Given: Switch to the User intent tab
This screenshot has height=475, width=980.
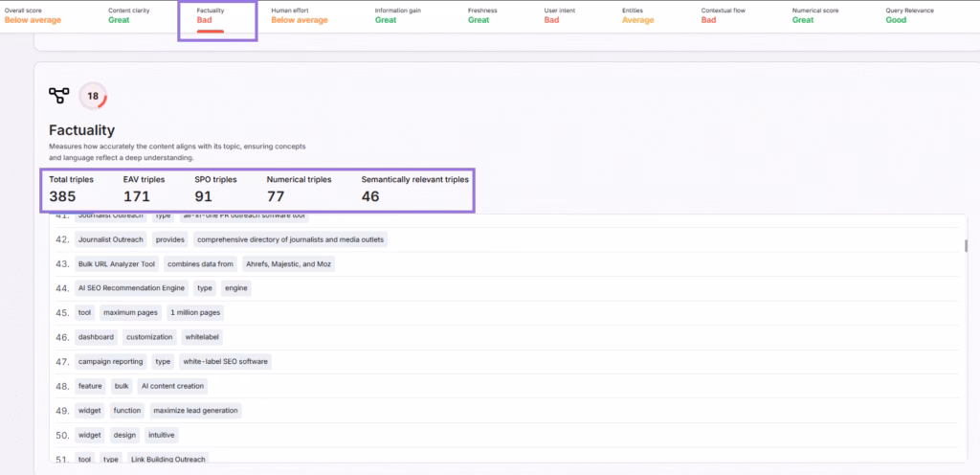Looking at the screenshot, I should (x=561, y=15).
